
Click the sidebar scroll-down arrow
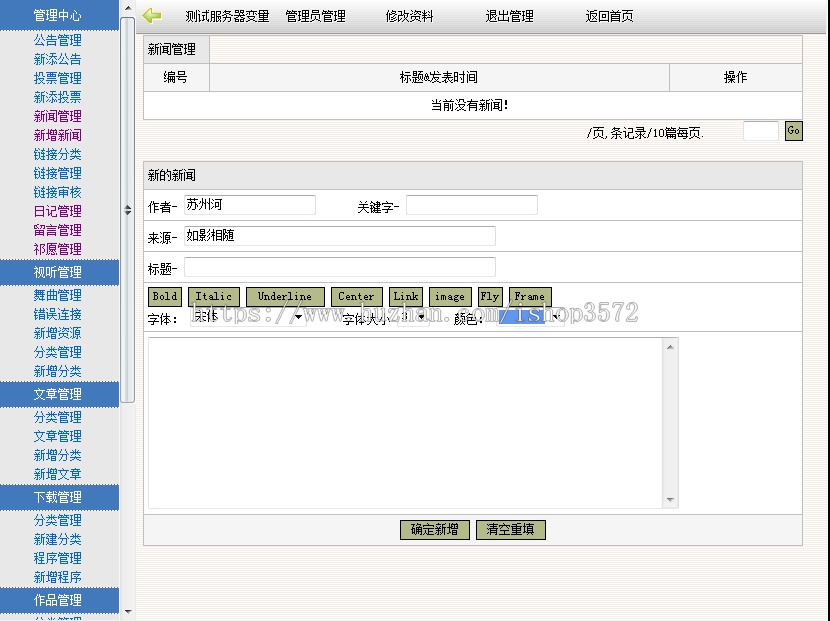pos(128,612)
